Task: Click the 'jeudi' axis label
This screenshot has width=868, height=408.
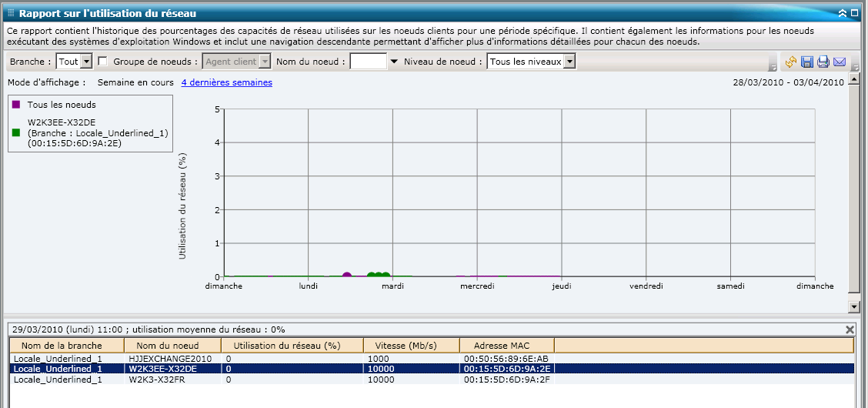Action: (x=561, y=286)
